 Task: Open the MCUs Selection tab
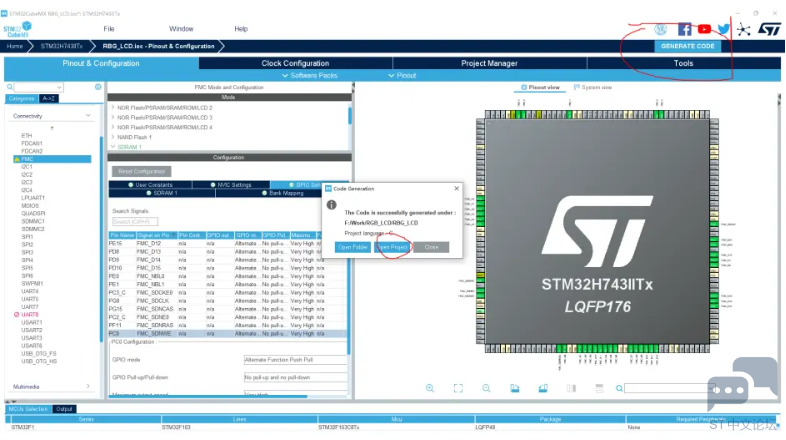(28, 409)
